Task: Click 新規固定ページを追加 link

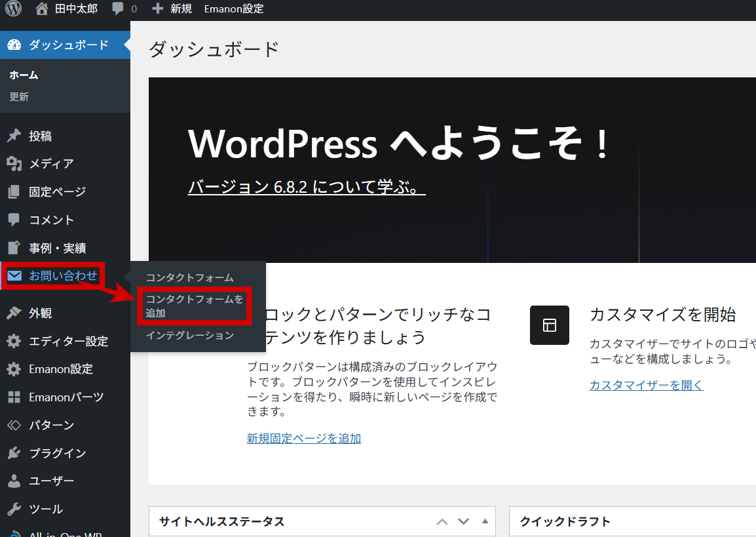Action: coord(304,438)
